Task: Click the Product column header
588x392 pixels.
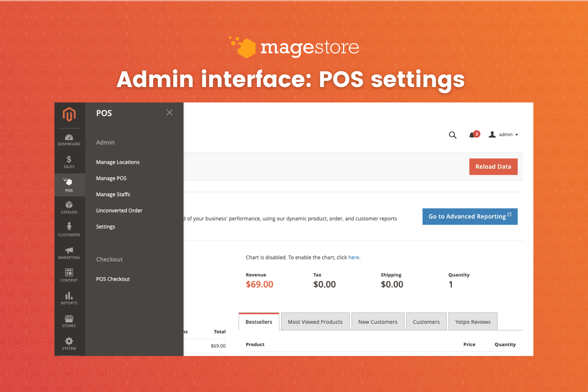Action: click(x=255, y=345)
